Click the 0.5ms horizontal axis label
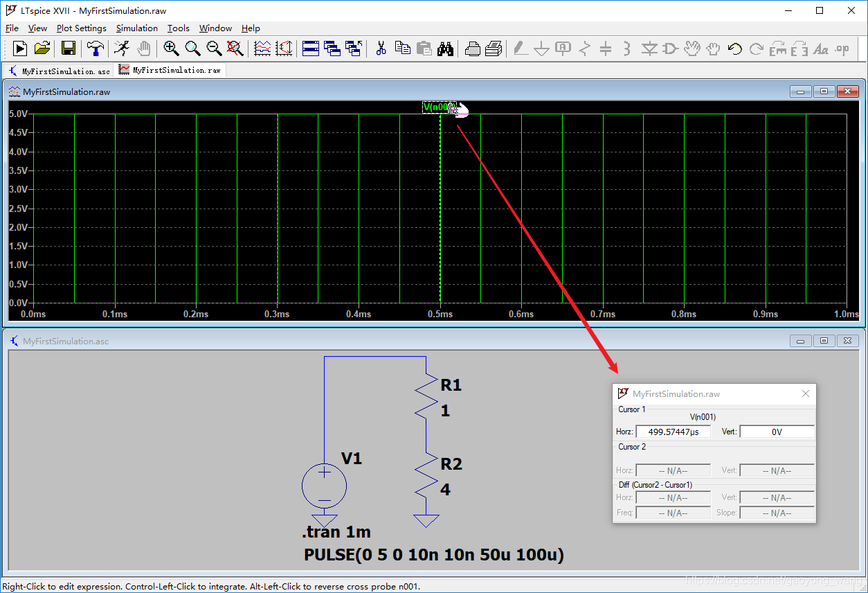The width and height of the screenshot is (868, 593). (440, 314)
